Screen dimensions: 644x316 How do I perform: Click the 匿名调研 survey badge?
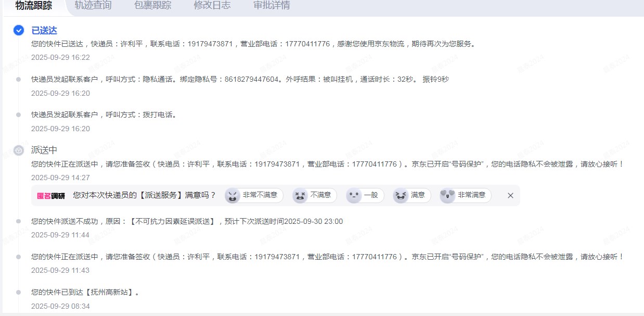[x=50, y=195]
